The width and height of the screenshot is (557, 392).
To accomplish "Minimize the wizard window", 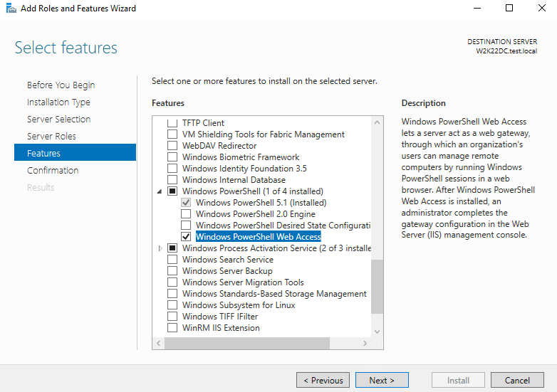I will pos(477,8).
